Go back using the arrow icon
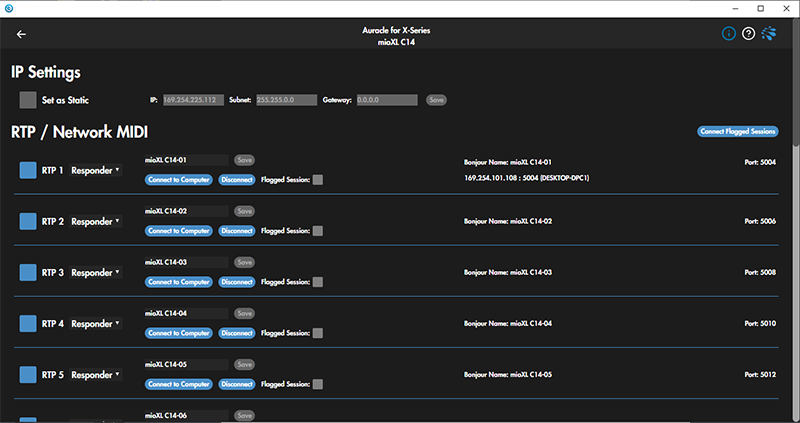Viewport: 800px width, 423px height. pos(21,34)
